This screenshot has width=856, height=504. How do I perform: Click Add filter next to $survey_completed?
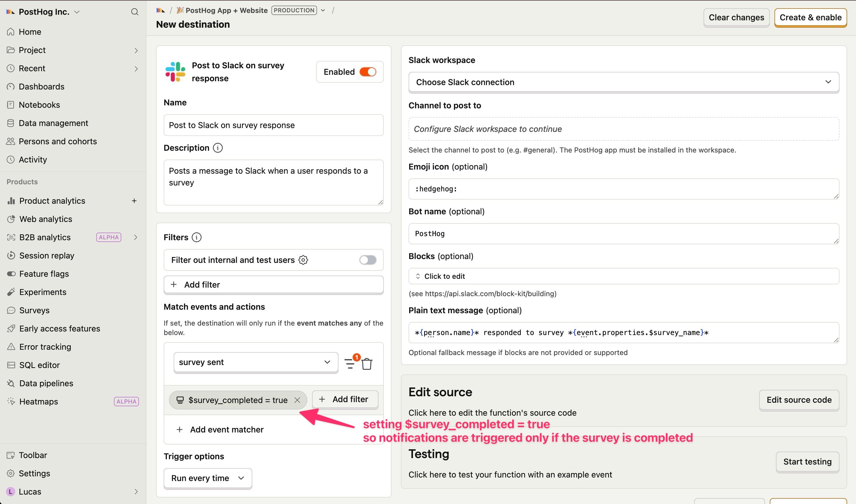pyautogui.click(x=345, y=399)
